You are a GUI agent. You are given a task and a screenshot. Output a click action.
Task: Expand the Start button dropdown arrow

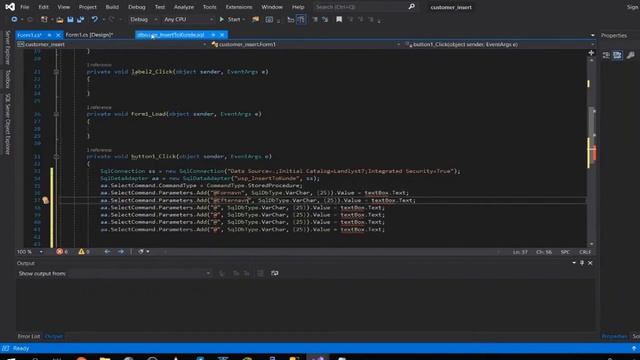(244, 19)
